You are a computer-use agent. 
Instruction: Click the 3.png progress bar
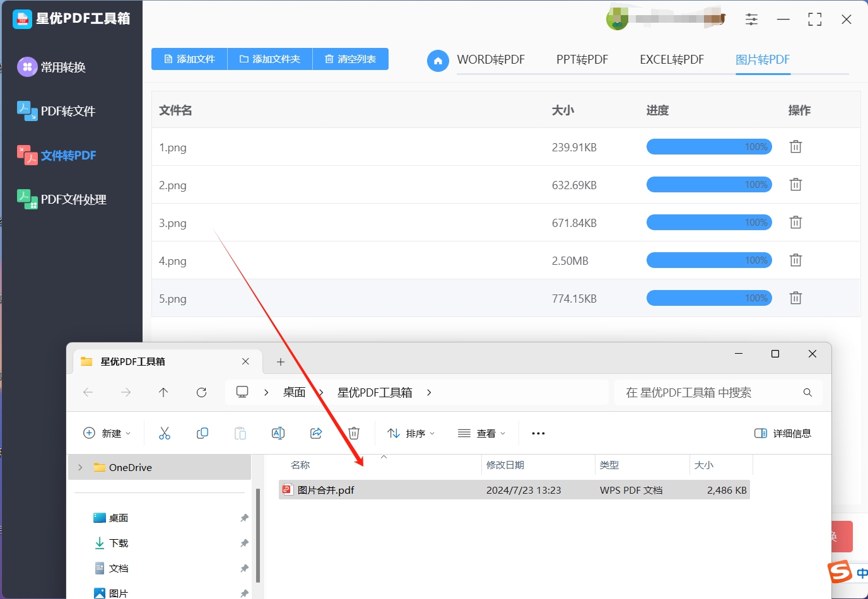pos(709,223)
